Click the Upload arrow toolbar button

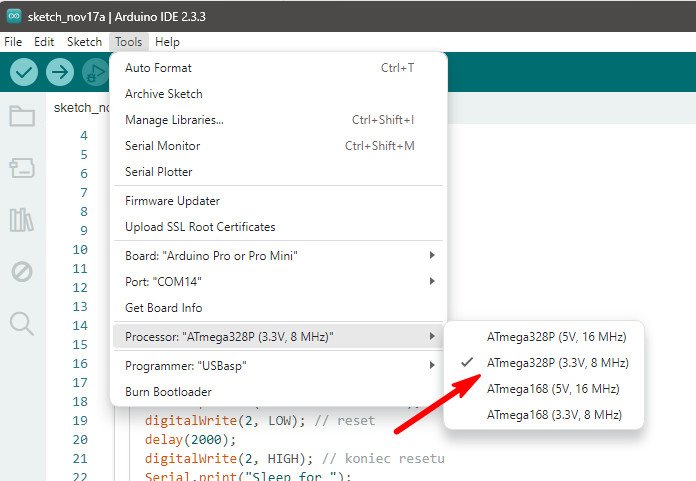[x=60, y=73]
